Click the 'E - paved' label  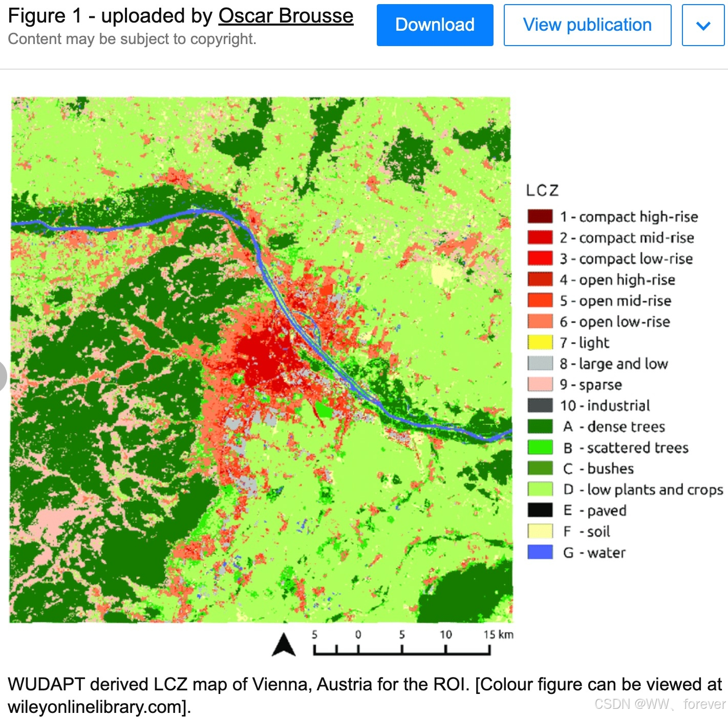point(595,511)
